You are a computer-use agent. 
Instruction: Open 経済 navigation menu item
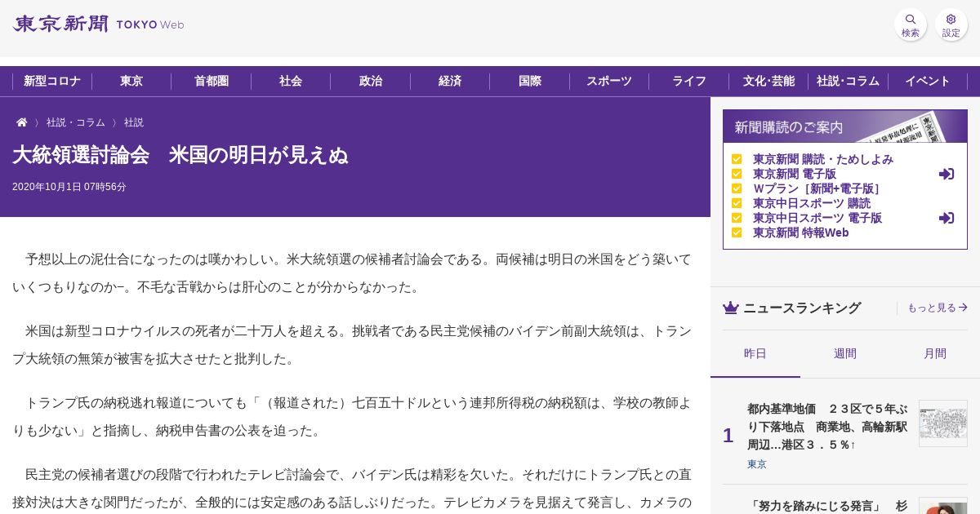pyautogui.click(x=450, y=82)
